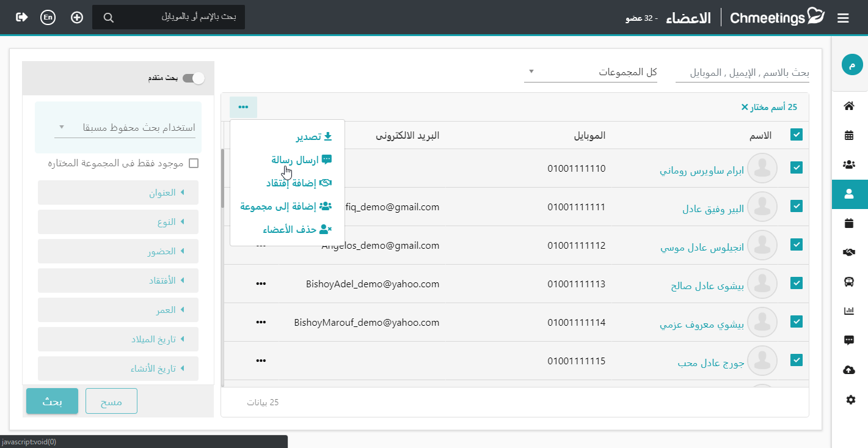Screen dimensions: 868x448
Task: Uncheck بيشوي معروف عزمي row checkbox
Action: click(x=797, y=321)
